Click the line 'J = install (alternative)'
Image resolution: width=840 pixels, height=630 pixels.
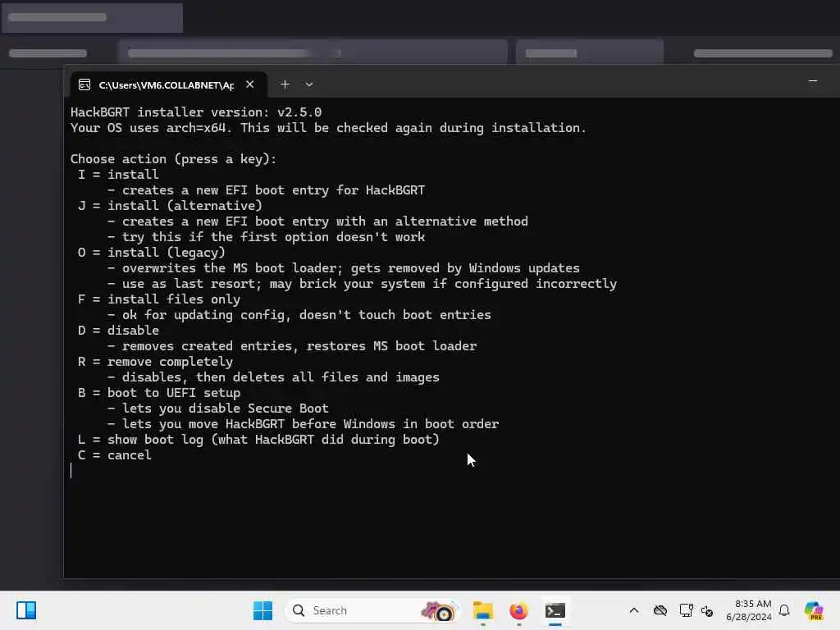coord(170,206)
